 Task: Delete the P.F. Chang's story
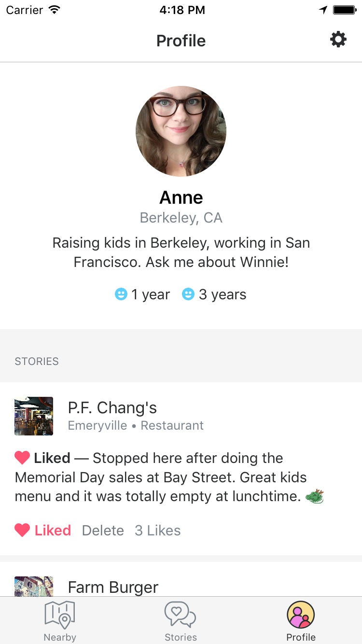(103, 530)
